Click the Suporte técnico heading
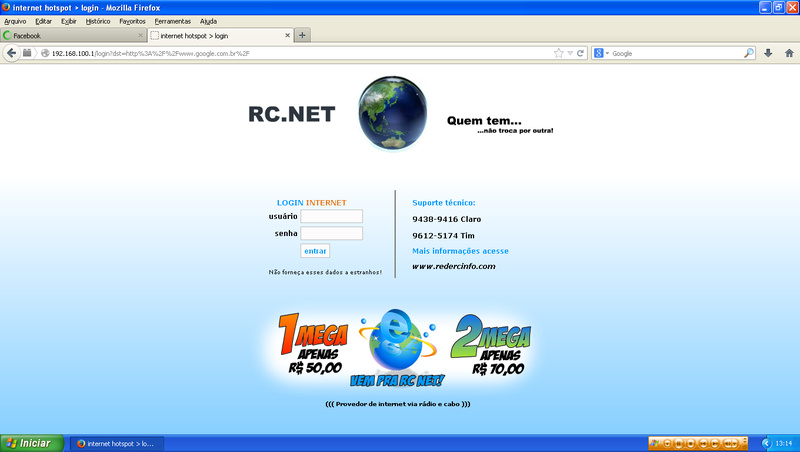Image resolution: width=800 pixels, height=452 pixels. point(443,203)
